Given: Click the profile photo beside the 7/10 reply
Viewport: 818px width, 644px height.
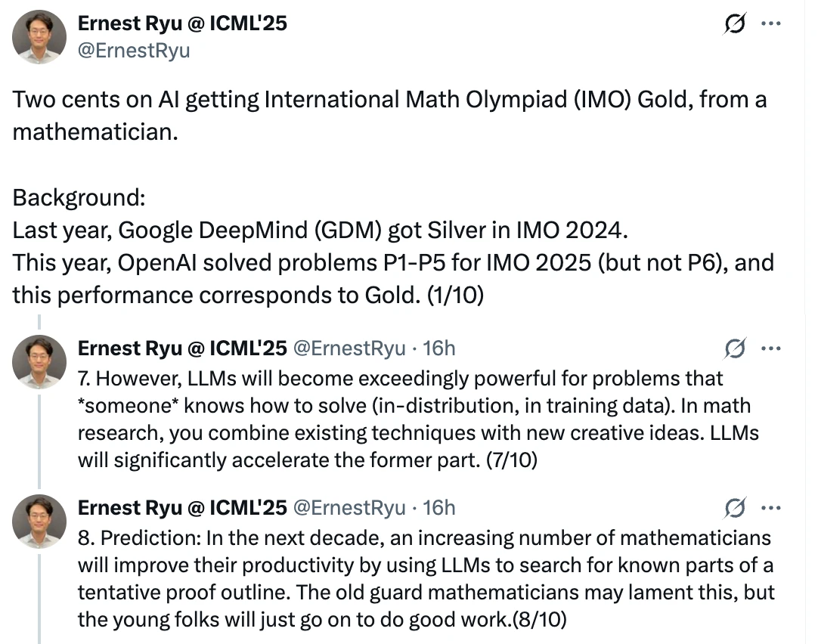Looking at the screenshot, I should (x=40, y=362).
